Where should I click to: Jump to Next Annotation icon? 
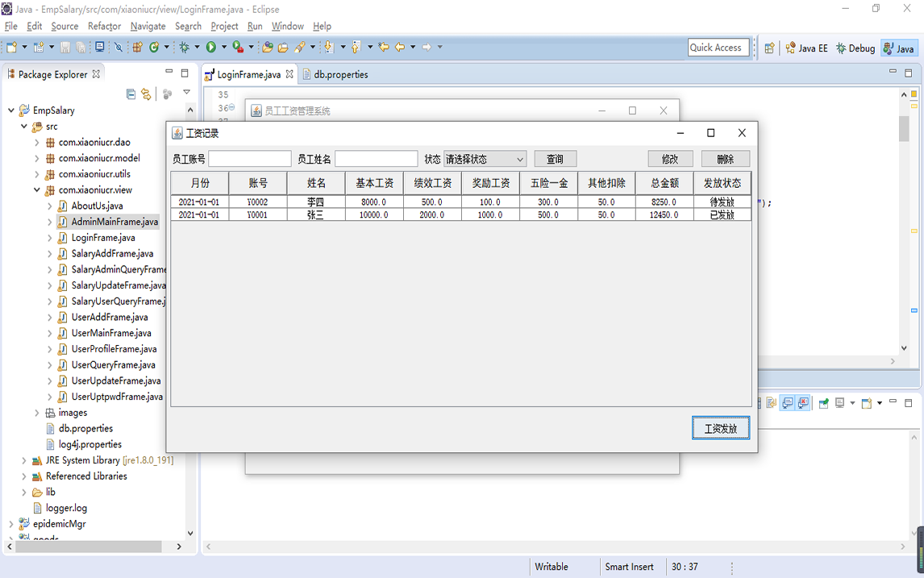329,47
